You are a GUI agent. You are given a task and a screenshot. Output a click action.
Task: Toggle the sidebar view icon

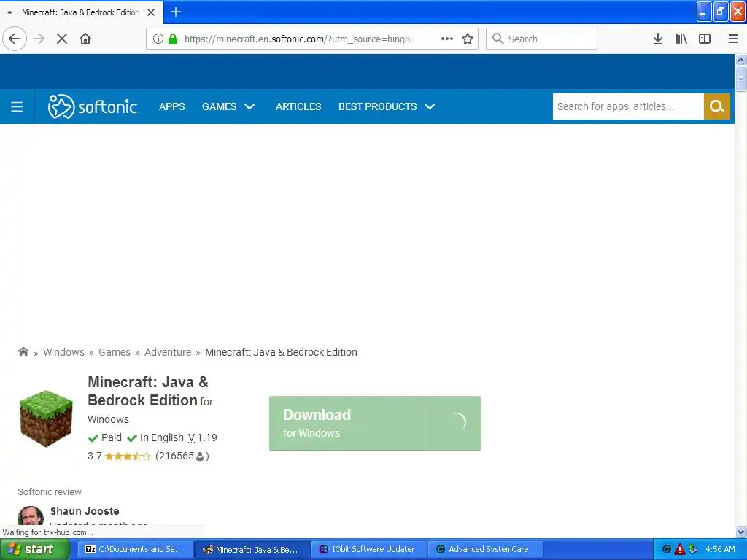705,39
